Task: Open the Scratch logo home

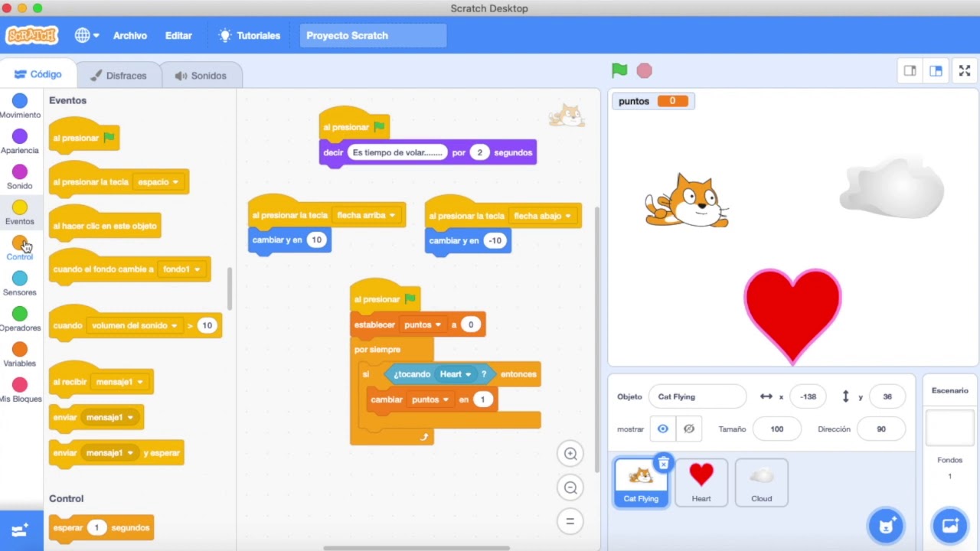Action: (x=31, y=35)
